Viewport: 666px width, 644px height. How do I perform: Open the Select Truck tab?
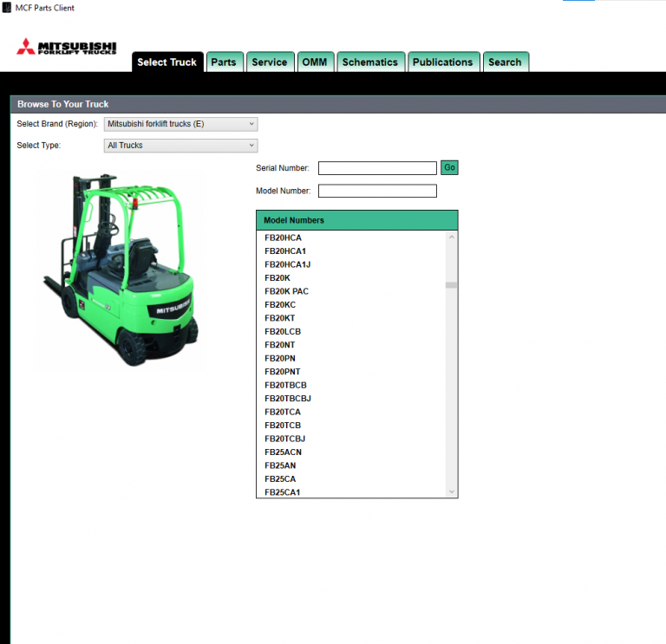167,62
